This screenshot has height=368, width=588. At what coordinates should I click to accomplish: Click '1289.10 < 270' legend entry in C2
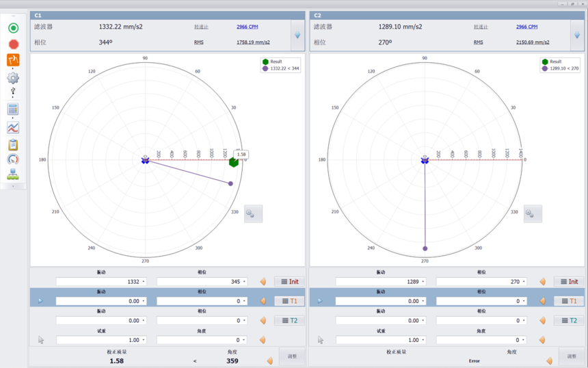(560, 68)
